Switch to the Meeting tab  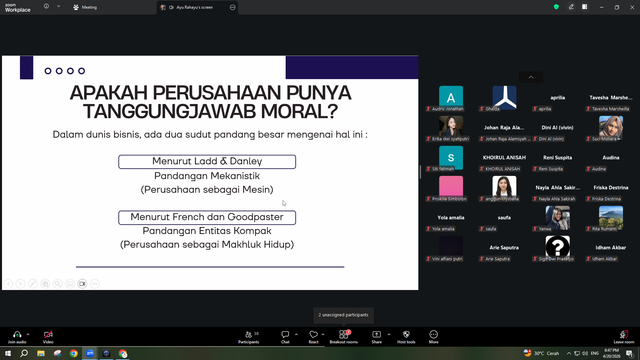coord(85,7)
